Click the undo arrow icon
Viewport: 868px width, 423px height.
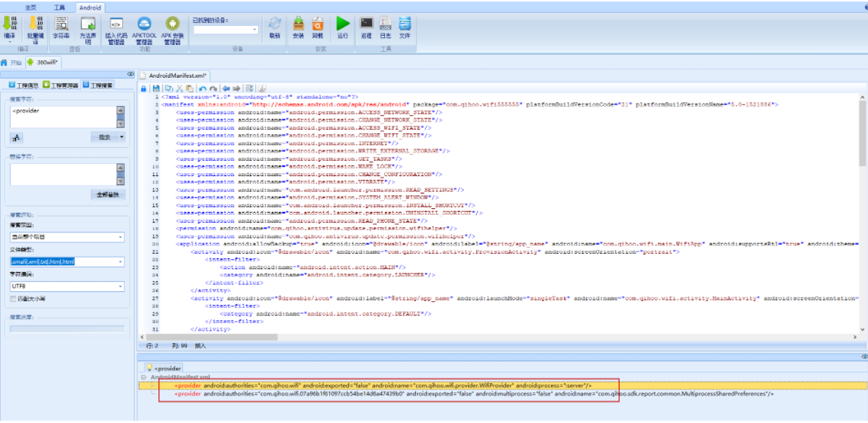[203, 88]
